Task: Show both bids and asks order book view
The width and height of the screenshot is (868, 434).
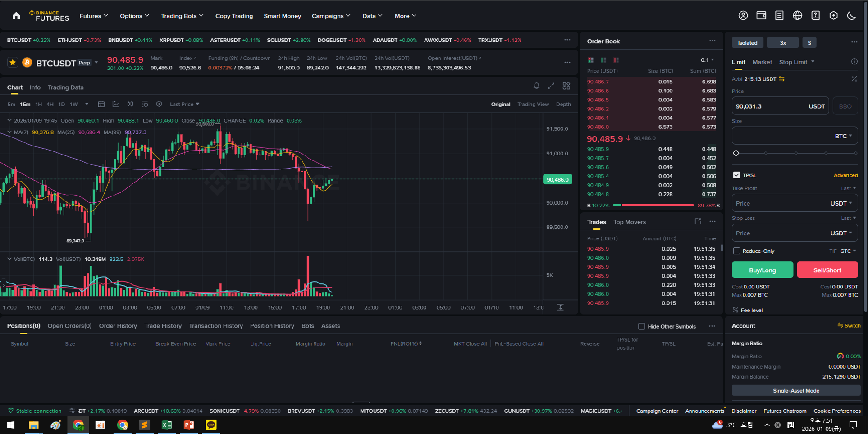Action: [x=591, y=60]
